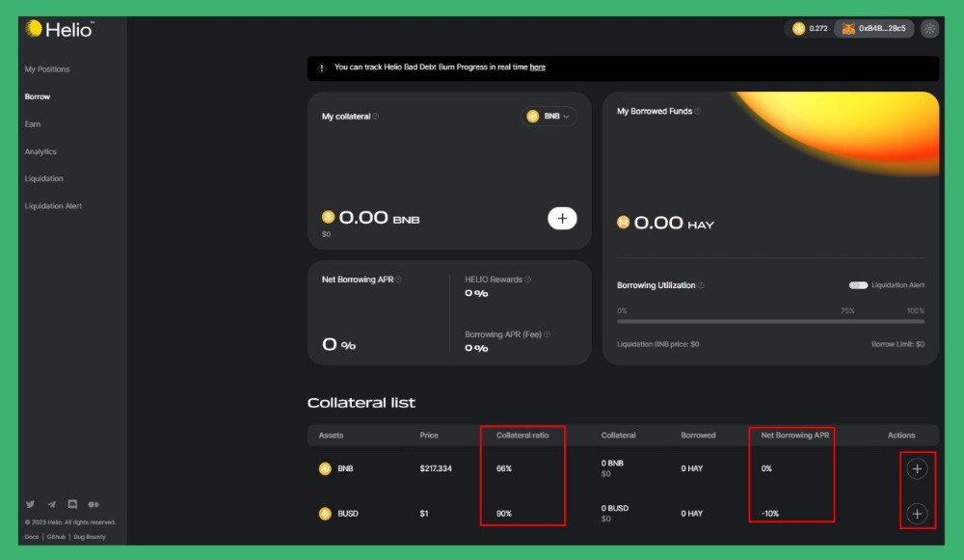Image resolution: width=964 pixels, height=560 pixels.
Task: Click the plus action in the BUSD row
Action: [917, 514]
